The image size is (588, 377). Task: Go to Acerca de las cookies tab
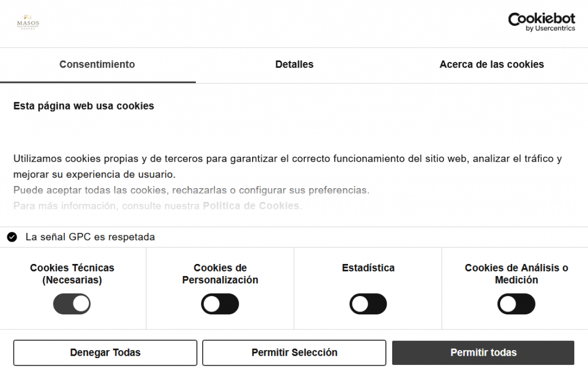click(x=492, y=65)
